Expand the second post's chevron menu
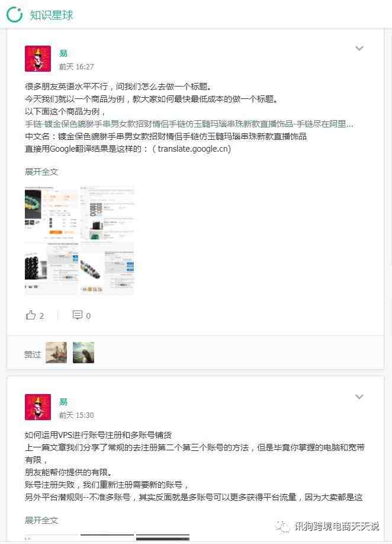 pos(359,396)
